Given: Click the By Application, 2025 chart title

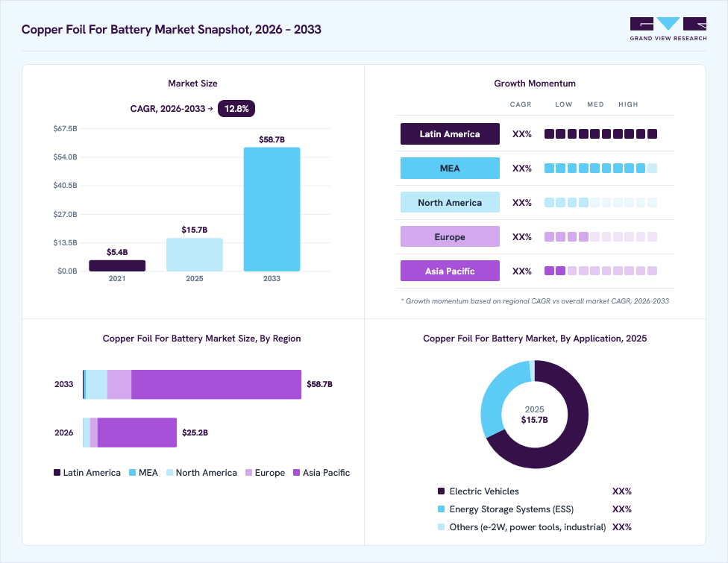Looking at the screenshot, I should point(535,339).
